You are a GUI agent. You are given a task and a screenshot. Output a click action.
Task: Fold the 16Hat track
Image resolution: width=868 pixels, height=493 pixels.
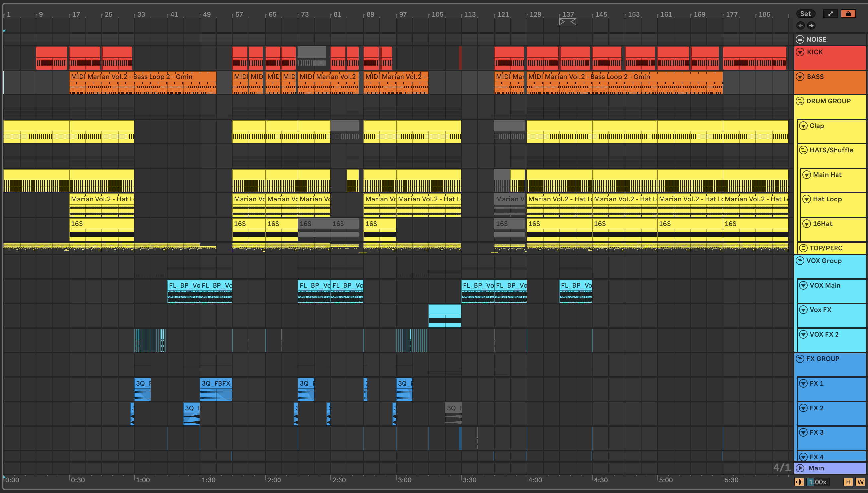pyautogui.click(x=807, y=224)
